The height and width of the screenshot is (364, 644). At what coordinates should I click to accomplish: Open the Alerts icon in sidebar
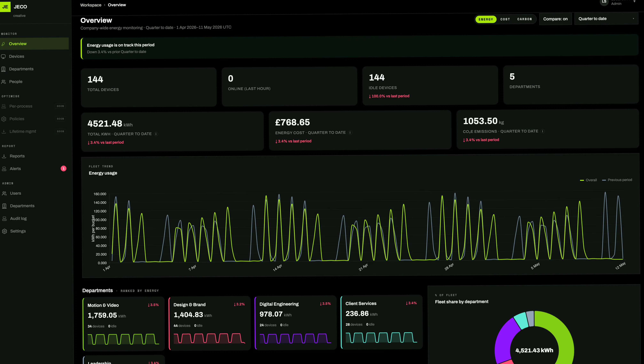(4, 169)
